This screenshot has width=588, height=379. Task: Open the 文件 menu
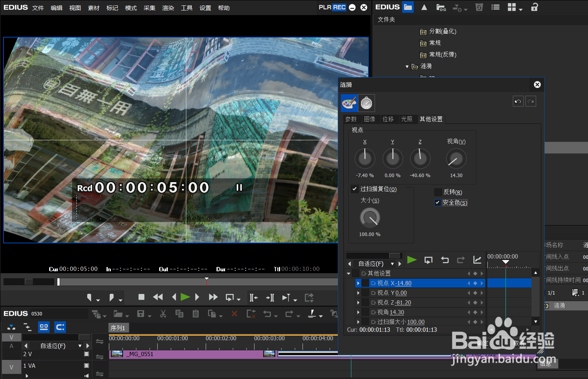(38, 8)
